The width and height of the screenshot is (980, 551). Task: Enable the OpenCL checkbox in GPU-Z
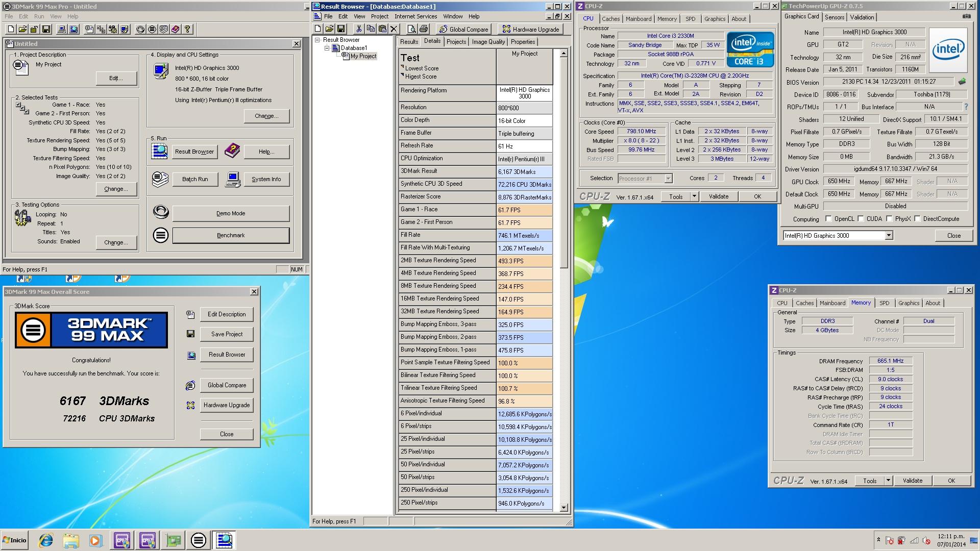828,219
